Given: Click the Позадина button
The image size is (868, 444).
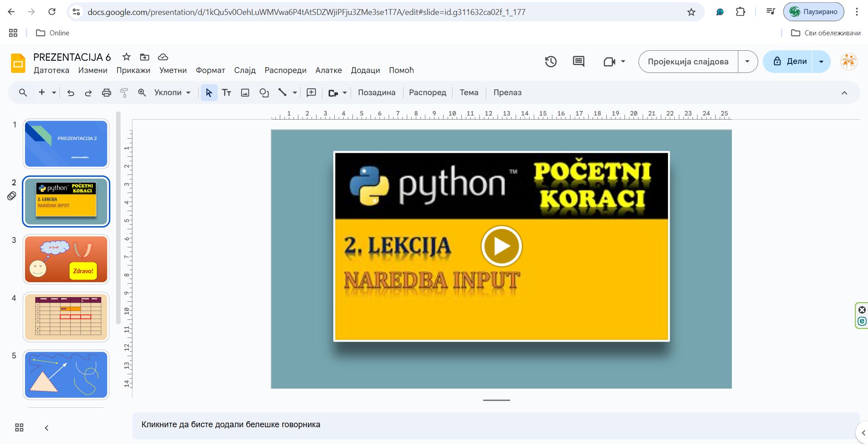Looking at the screenshot, I should [376, 93].
